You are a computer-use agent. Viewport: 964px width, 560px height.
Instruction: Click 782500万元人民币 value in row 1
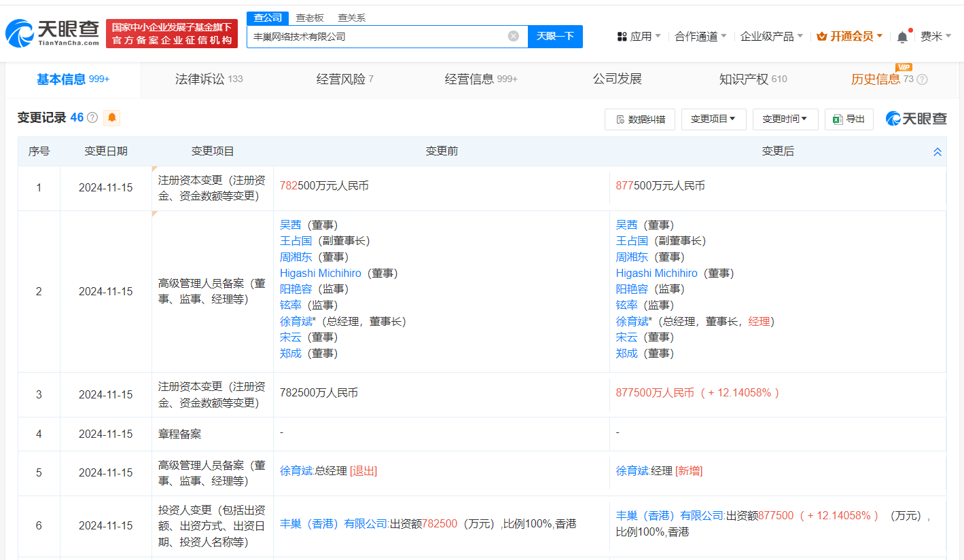(324, 185)
